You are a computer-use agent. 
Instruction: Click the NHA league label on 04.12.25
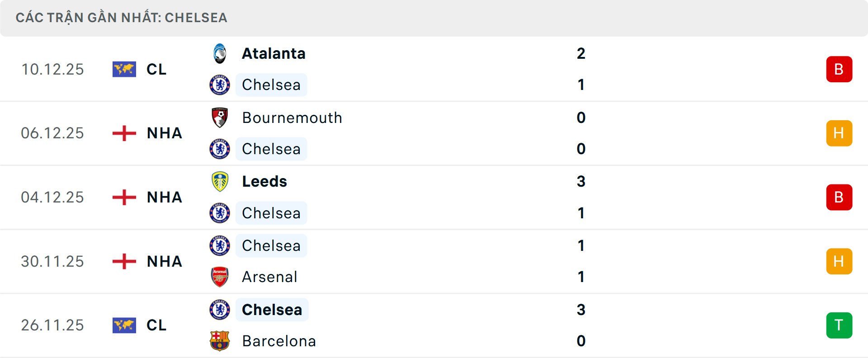tap(165, 198)
